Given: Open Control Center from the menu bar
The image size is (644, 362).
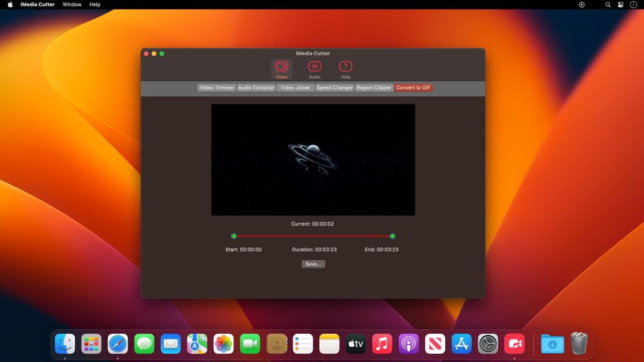Looking at the screenshot, I should [620, 4].
